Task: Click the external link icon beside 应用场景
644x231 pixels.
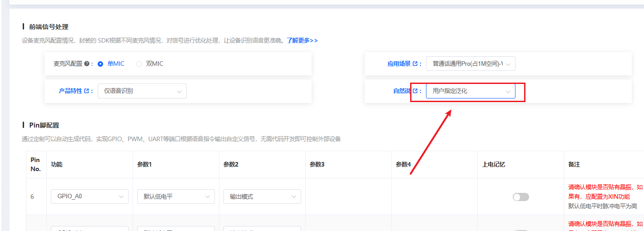Action: [x=415, y=64]
